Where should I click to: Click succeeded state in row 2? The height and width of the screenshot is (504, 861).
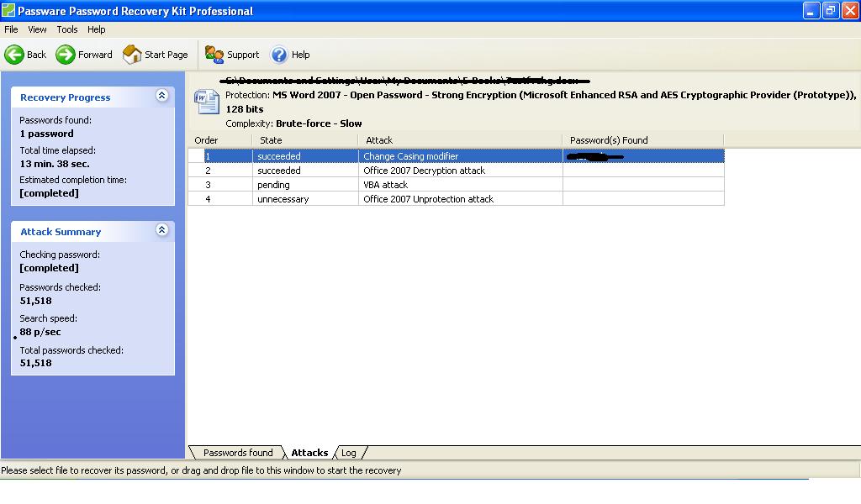coord(305,171)
